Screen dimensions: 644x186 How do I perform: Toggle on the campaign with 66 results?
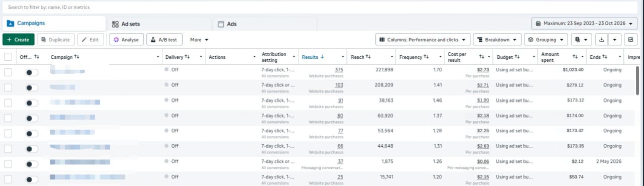tap(32, 149)
